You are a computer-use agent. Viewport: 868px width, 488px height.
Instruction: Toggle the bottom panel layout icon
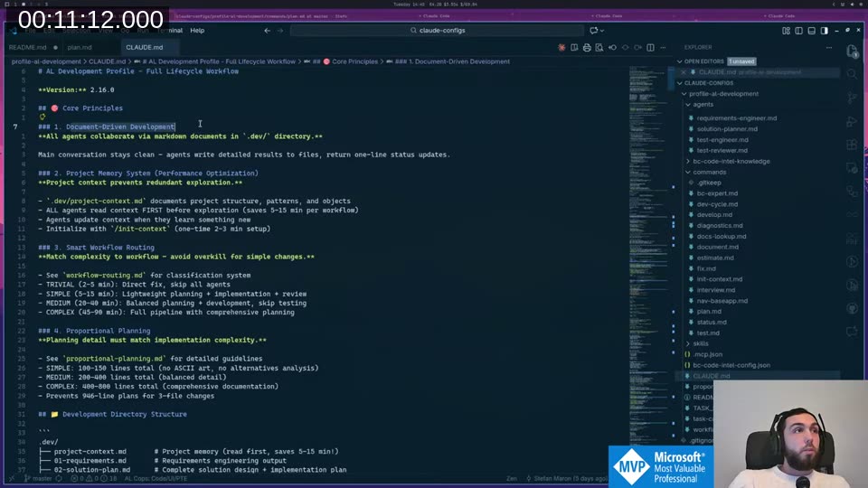811,31
